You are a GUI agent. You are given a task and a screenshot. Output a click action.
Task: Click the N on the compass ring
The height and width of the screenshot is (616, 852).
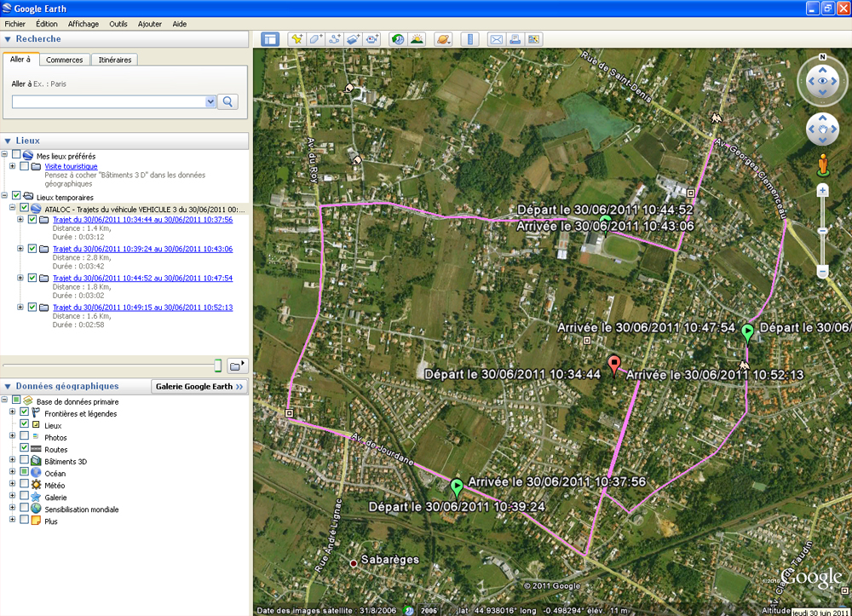tap(822, 57)
